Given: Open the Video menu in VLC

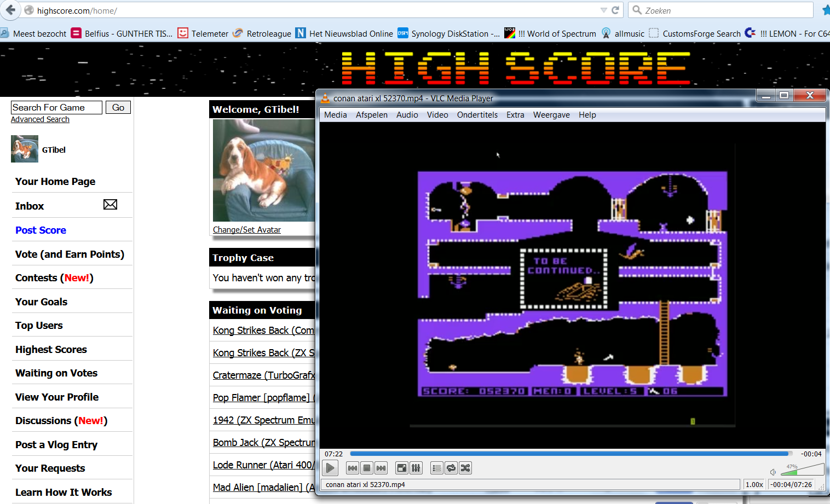Looking at the screenshot, I should [x=437, y=115].
